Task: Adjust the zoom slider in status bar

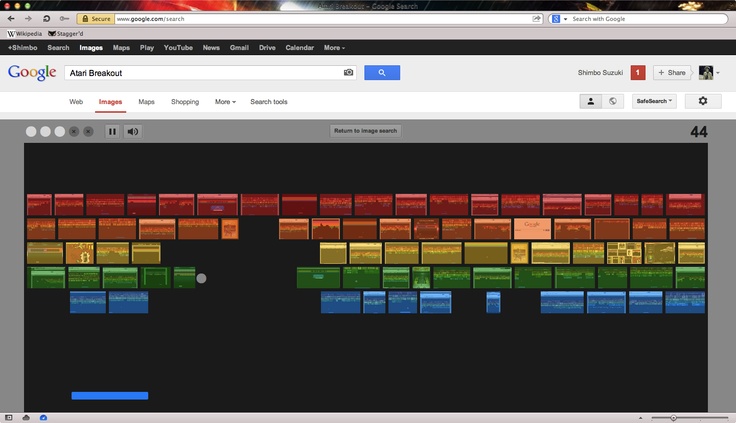Action: coord(673,418)
